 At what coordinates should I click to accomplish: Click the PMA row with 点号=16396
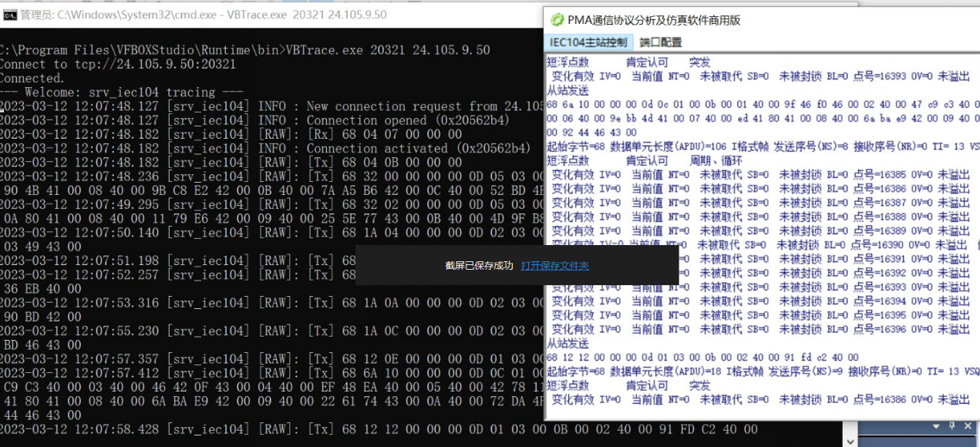pyautogui.click(x=761, y=330)
